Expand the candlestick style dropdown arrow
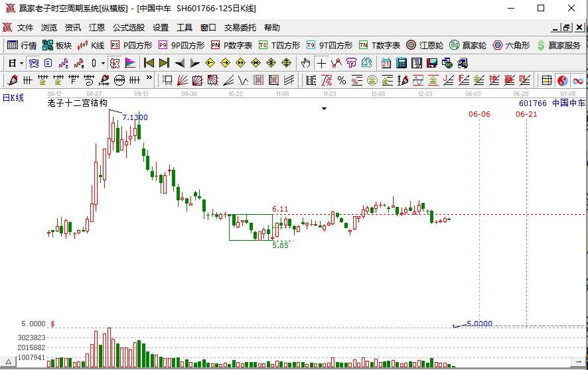The image size is (588, 370). pyautogui.click(x=103, y=63)
